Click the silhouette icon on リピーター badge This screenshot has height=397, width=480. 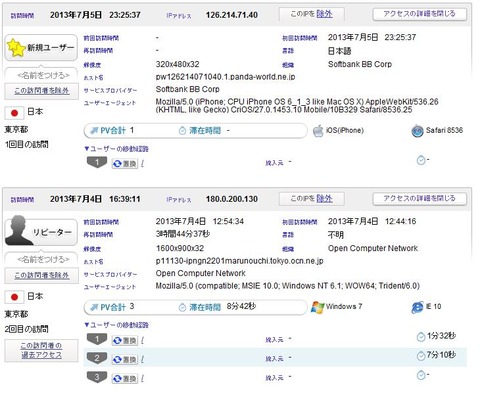18,230
